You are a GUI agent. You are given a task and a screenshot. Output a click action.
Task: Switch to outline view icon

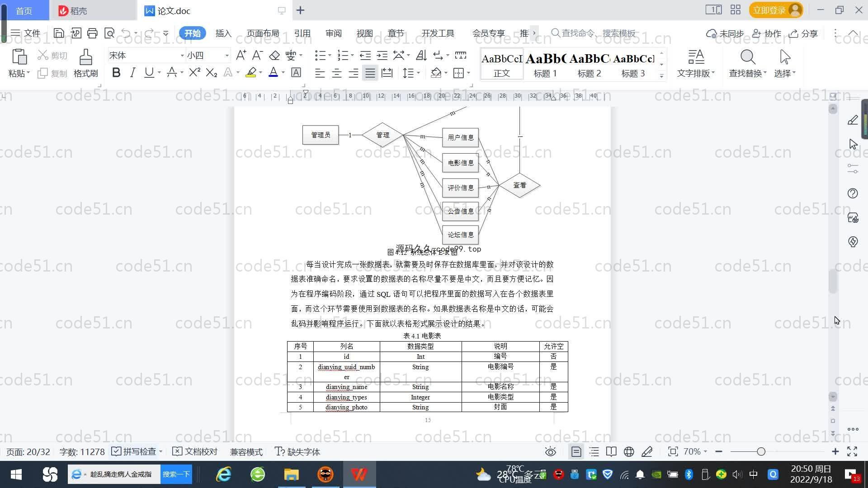tap(594, 452)
